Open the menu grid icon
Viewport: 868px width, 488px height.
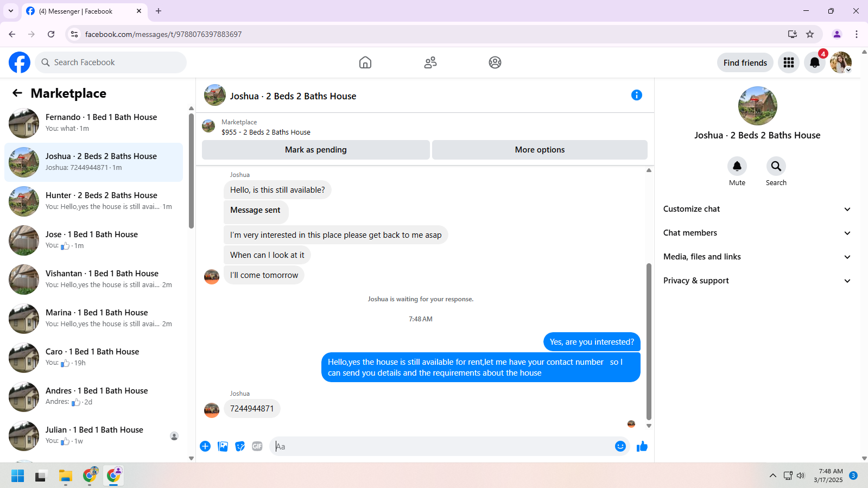tap(789, 62)
